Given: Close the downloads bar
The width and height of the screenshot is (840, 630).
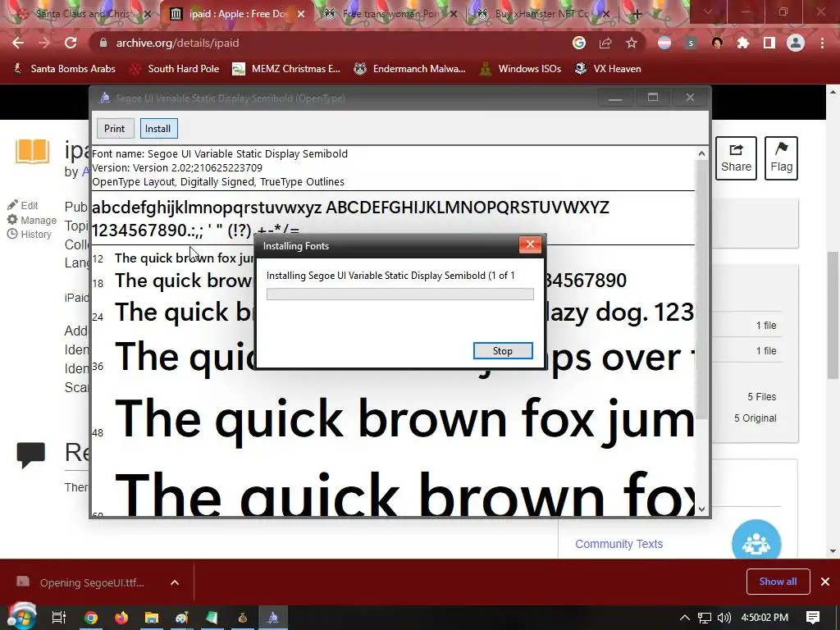Looking at the screenshot, I should [x=825, y=582].
